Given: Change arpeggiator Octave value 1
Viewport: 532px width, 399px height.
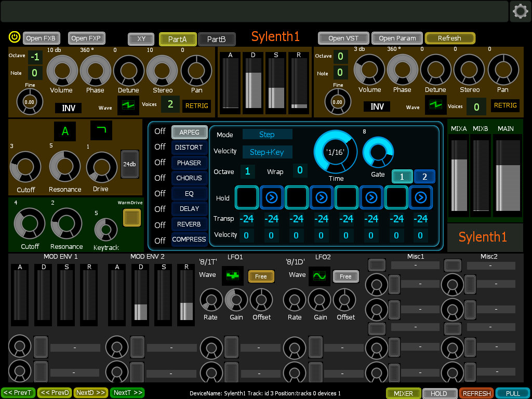Looking at the screenshot, I should point(248,171).
